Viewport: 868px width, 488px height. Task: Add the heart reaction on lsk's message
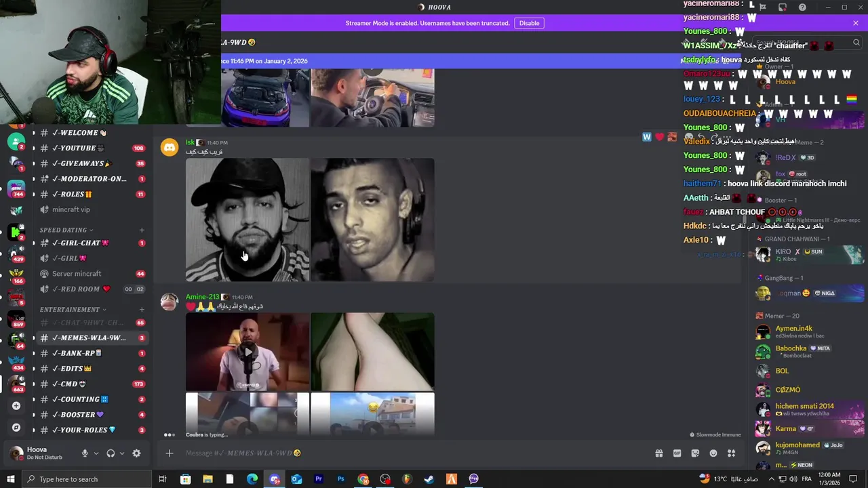[659, 138]
